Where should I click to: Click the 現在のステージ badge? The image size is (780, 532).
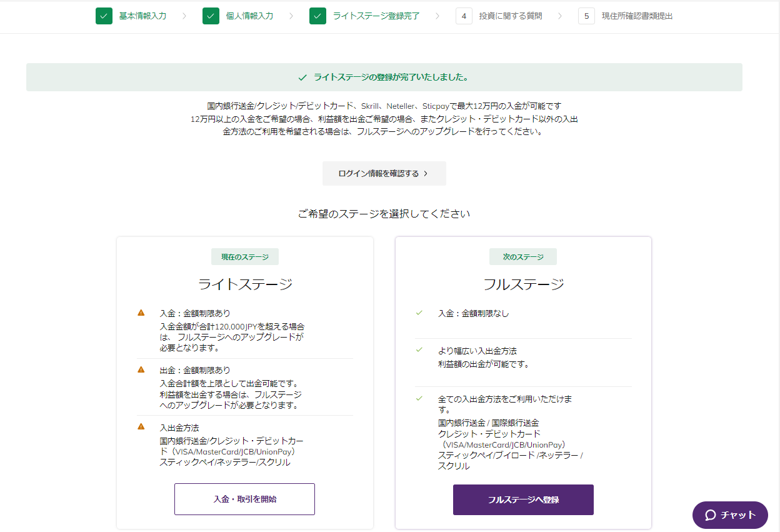[244, 257]
